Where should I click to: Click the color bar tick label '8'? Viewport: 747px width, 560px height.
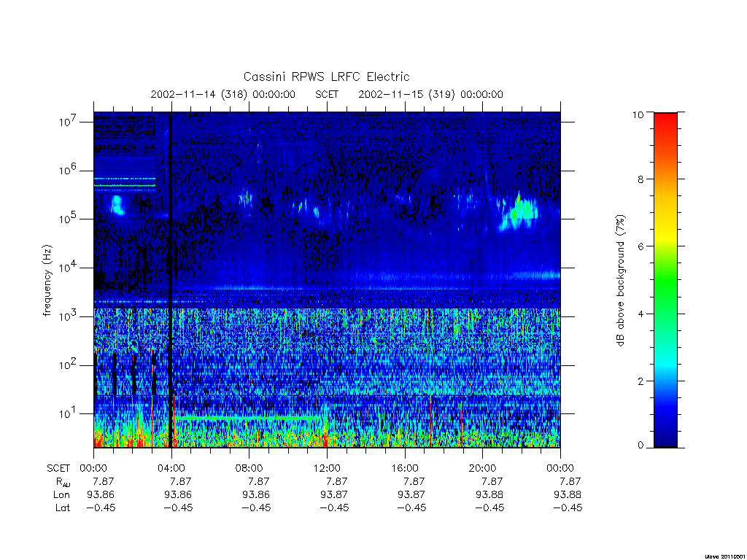640,179
